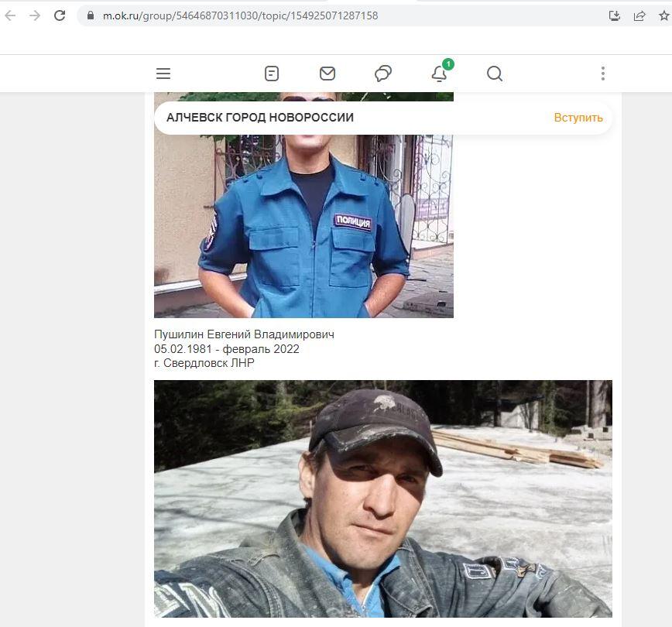Click the m.ok.ru address bar URL
Screen dimensions: 672x627
click(x=241, y=15)
